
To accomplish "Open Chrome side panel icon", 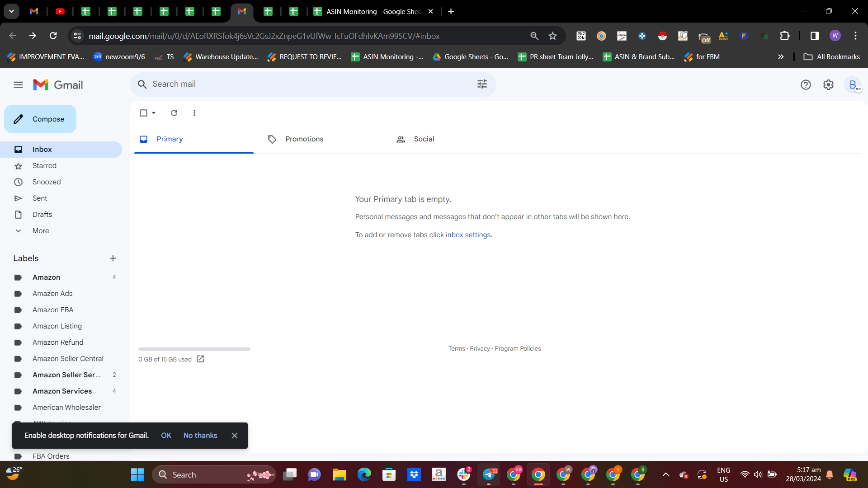I will [x=815, y=36].
